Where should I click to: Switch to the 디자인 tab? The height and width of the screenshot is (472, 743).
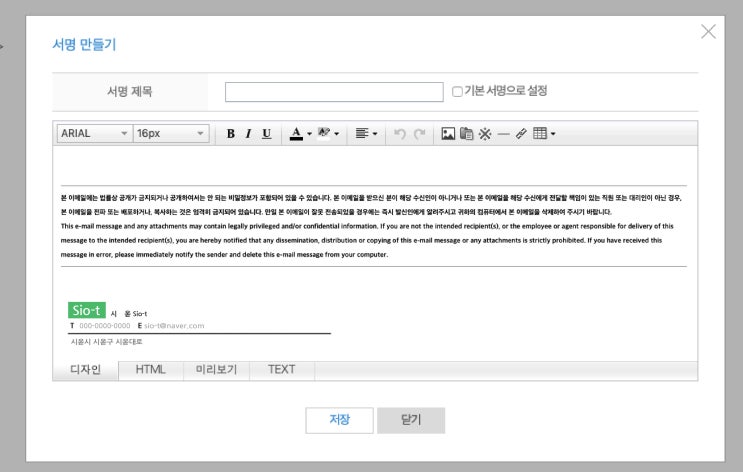click(x=85, y=370)
